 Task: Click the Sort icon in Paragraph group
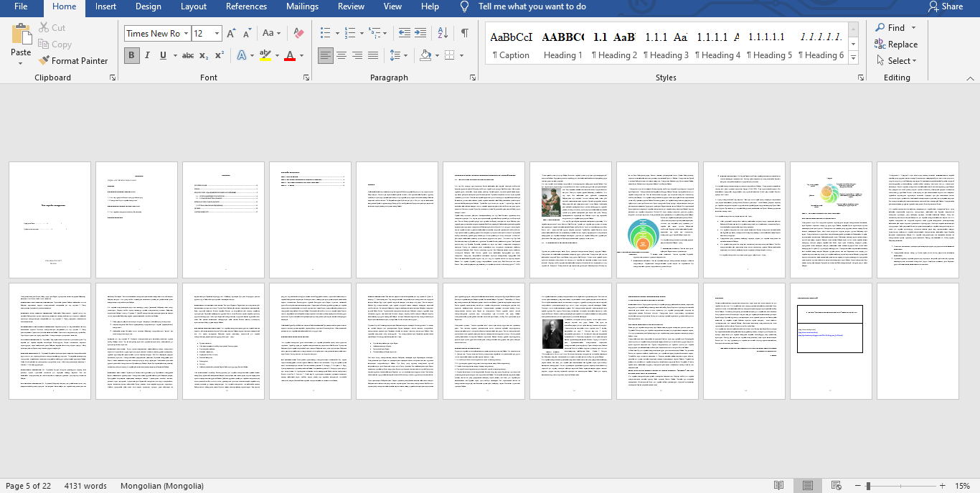[x=443, y=33]
